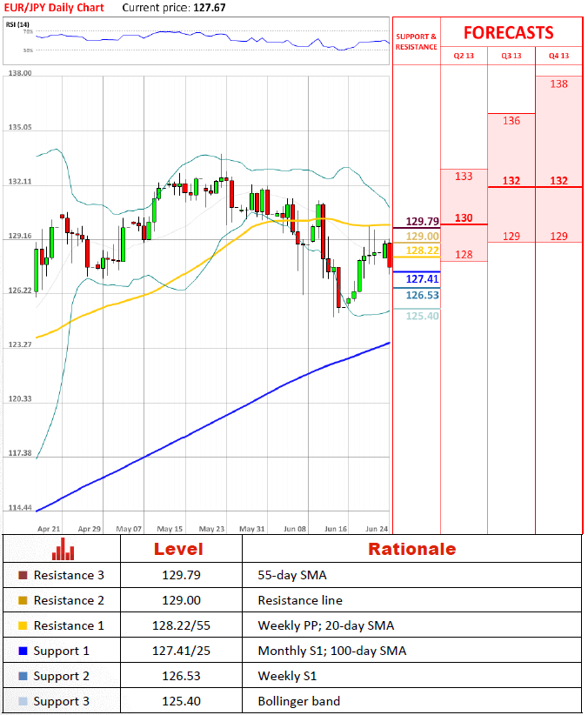Click the red bar chart icon in table header
Viewport: 588px width, 715px height.
point(63,549)
